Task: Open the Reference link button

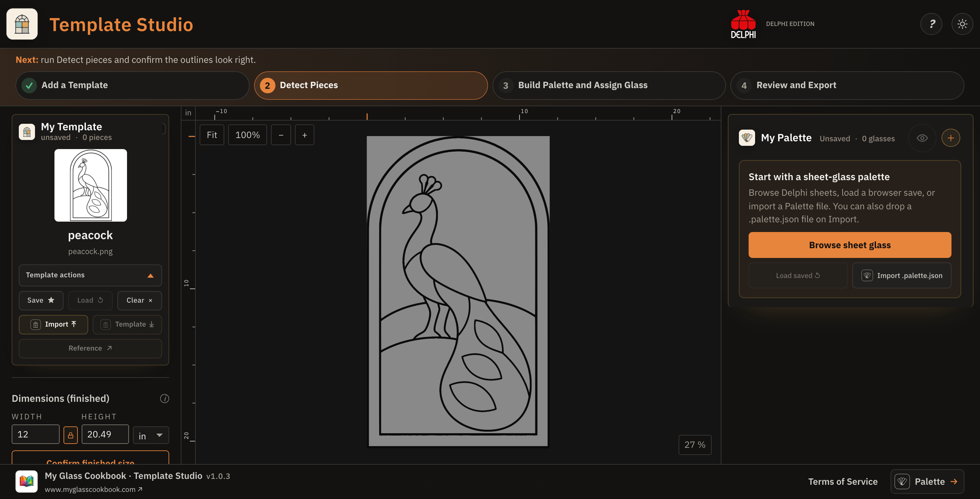Action: point(90,348)
